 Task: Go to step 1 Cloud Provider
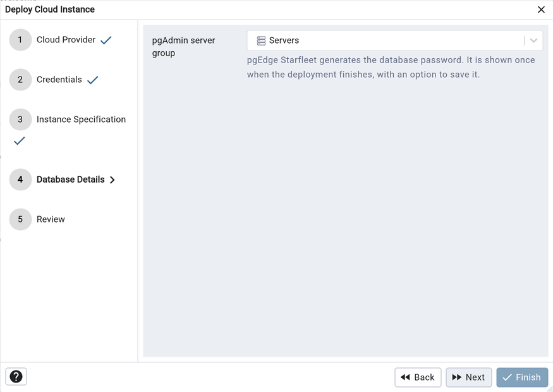pos(66,40)
